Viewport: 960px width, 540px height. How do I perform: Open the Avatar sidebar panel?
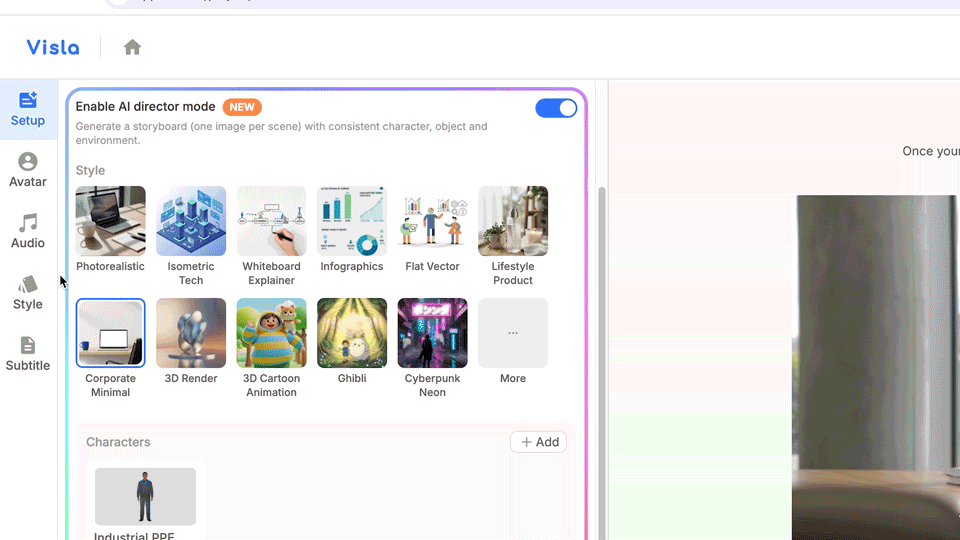28,170
